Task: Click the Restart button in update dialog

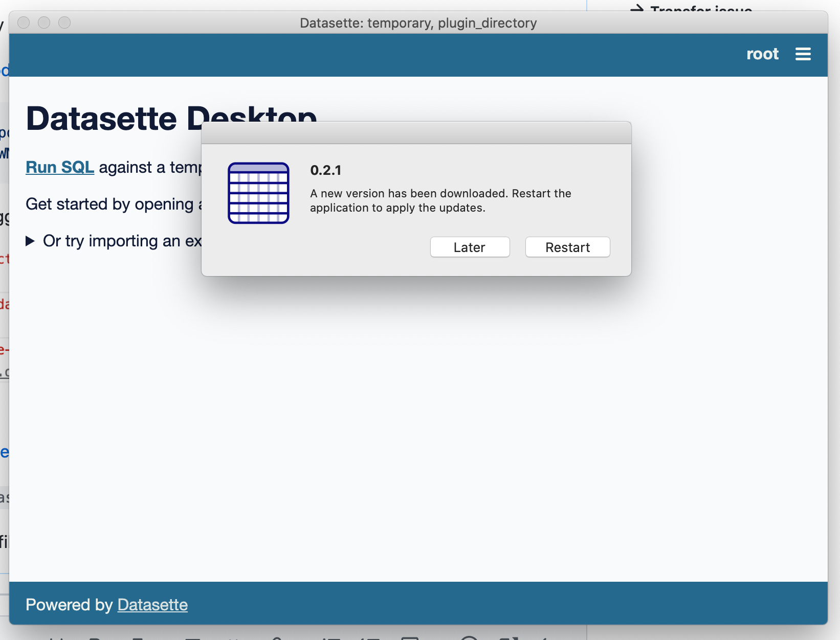Action: click(567, 247)
